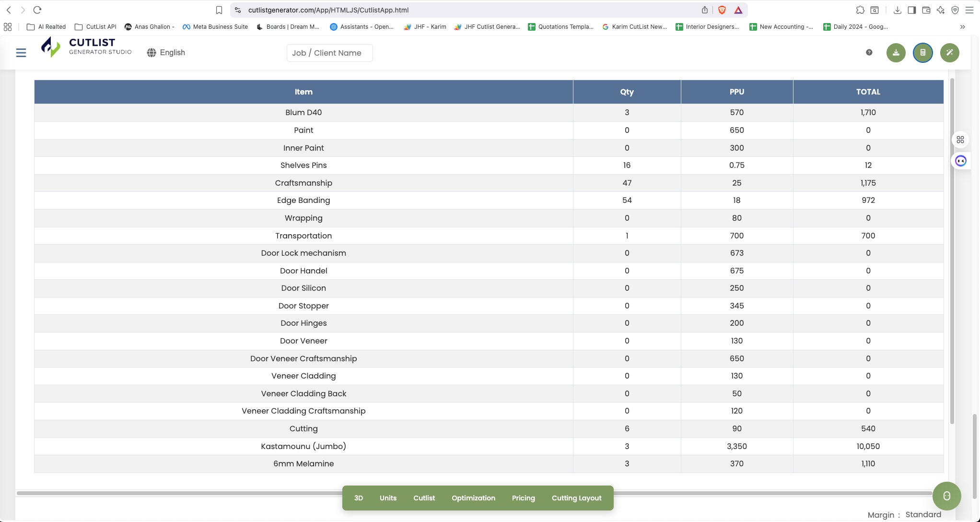Open the AI assistant sidebar icon

(960, 161)
